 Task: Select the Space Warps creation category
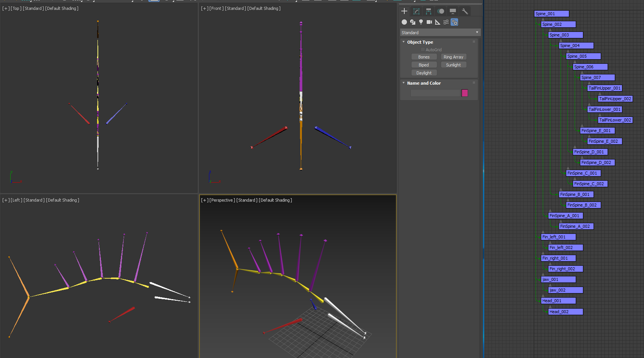(x=445, y=22)
